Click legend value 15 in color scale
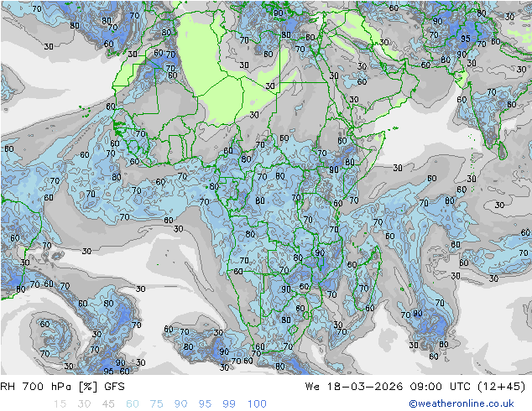Image resolution: width=532 pixels, height=411 pixels. coord(60,404)
